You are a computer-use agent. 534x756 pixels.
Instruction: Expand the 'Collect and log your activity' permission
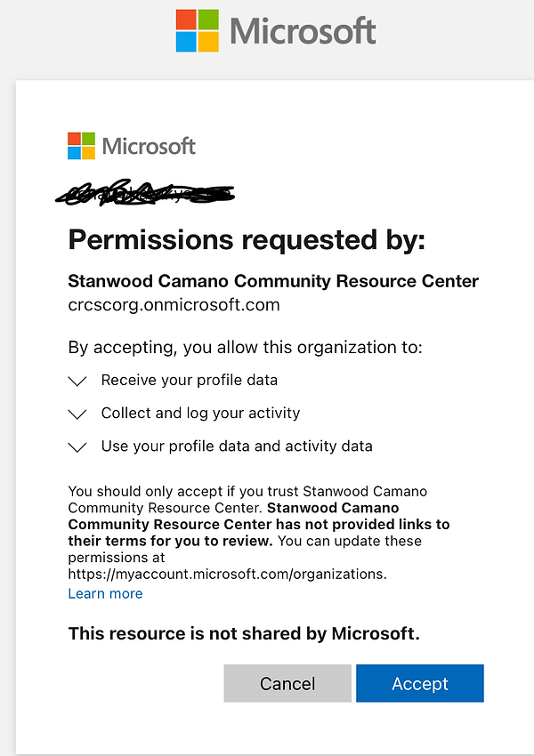[x=77, y=414]
